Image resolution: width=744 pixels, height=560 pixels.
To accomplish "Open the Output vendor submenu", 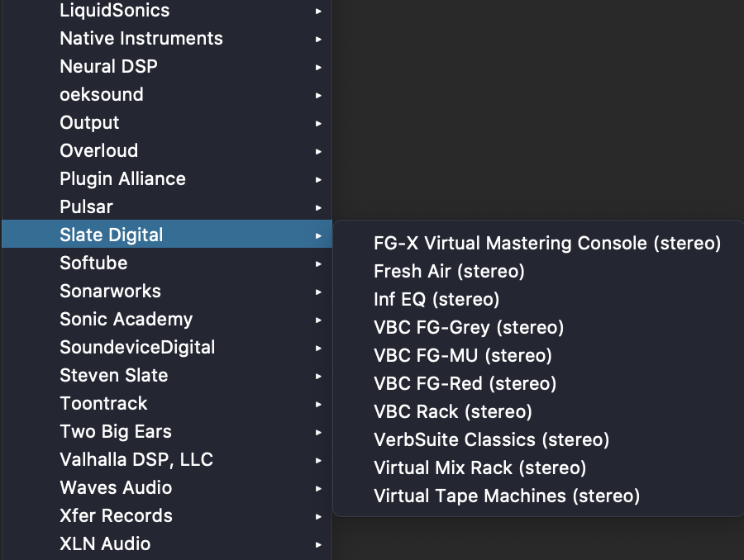I will 166,123.
